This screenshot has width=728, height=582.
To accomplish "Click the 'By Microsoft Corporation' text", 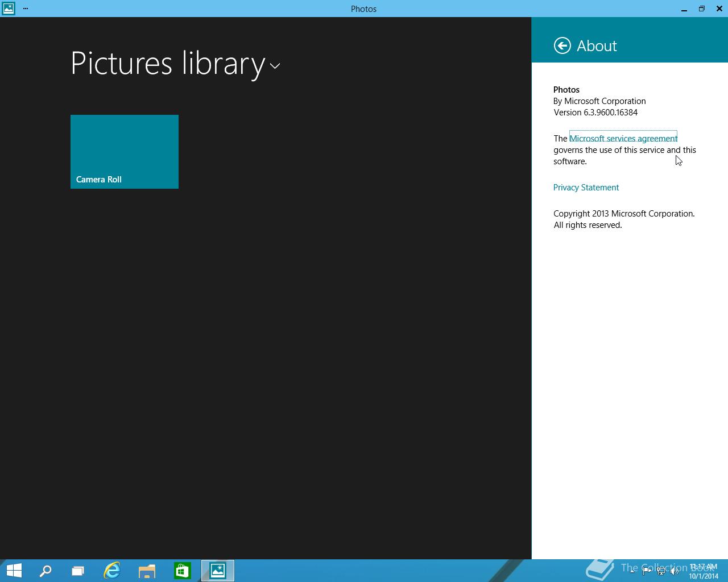I will coord(599,101).
